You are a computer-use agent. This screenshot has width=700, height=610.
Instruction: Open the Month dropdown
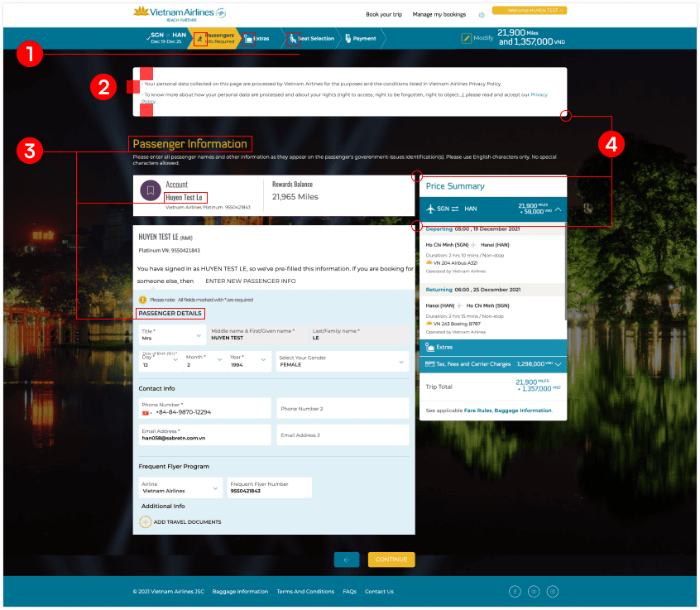(204, 361)
